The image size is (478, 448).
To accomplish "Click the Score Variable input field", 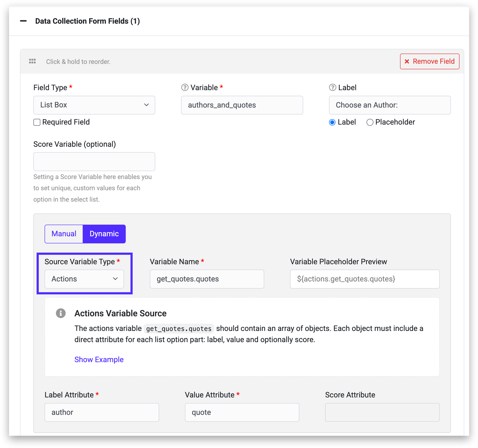I will 94,162.
